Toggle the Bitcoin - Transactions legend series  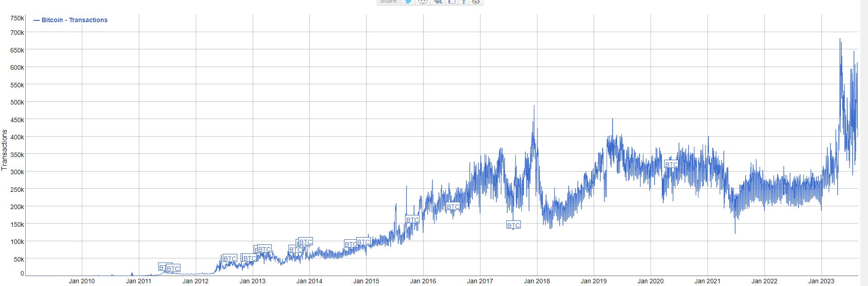pos(71,20)
